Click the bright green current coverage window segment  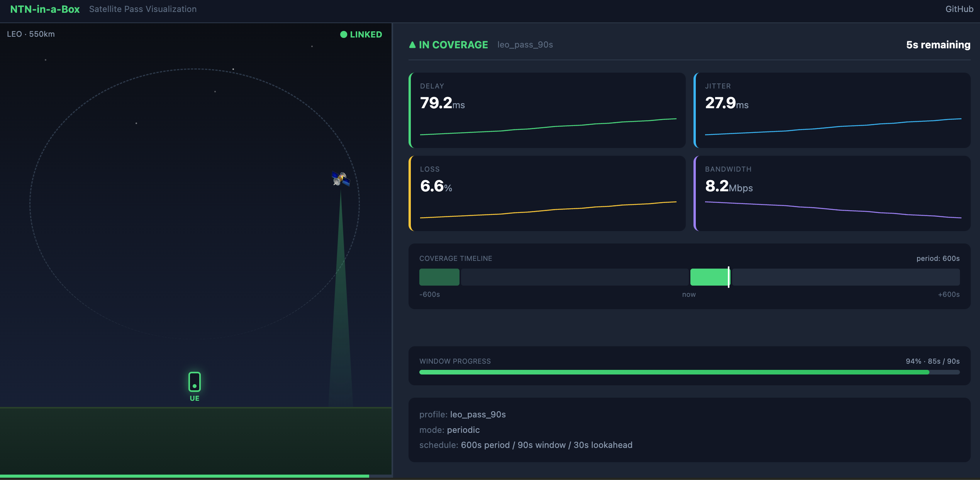[x=709, y=277]
